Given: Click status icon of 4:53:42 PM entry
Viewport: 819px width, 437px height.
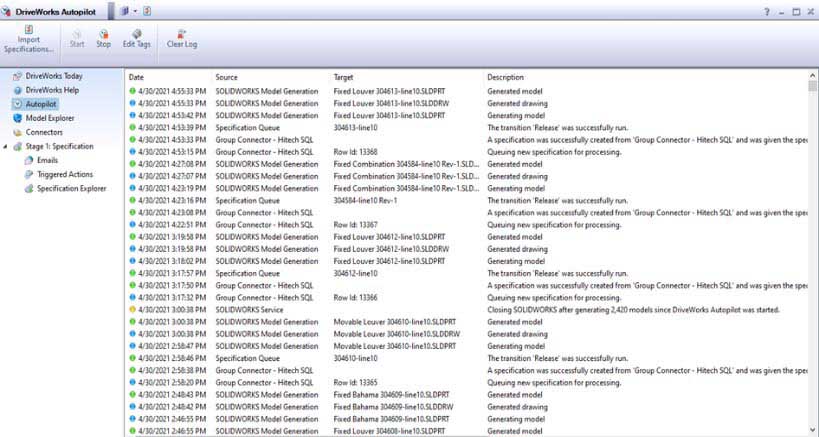Looking at the screenshot, I should tap(133, 115).
